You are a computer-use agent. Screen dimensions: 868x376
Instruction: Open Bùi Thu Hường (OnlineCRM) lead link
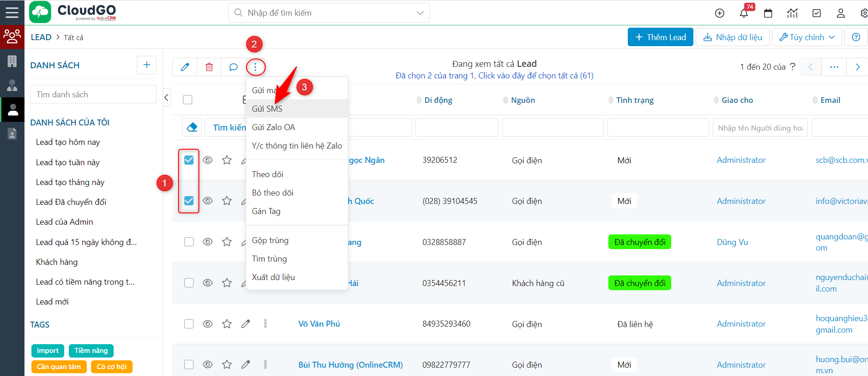tap(350, 365)
